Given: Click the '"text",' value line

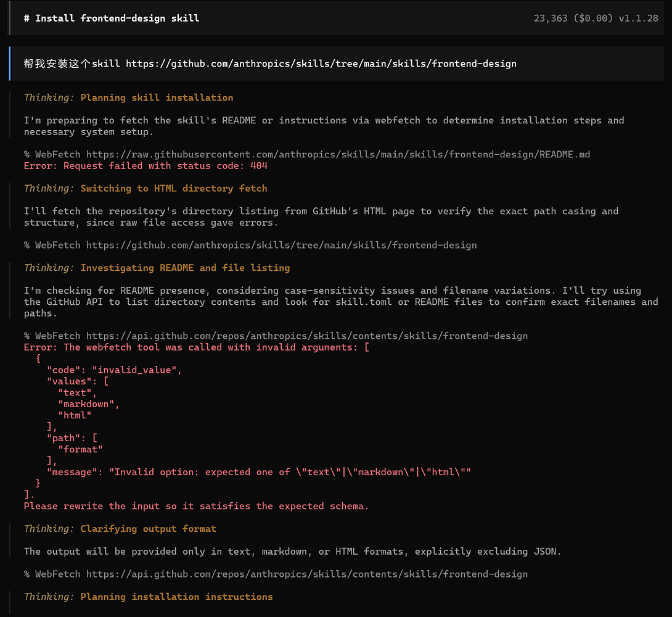Looking at the screenshot, I should tap(78, 393).
